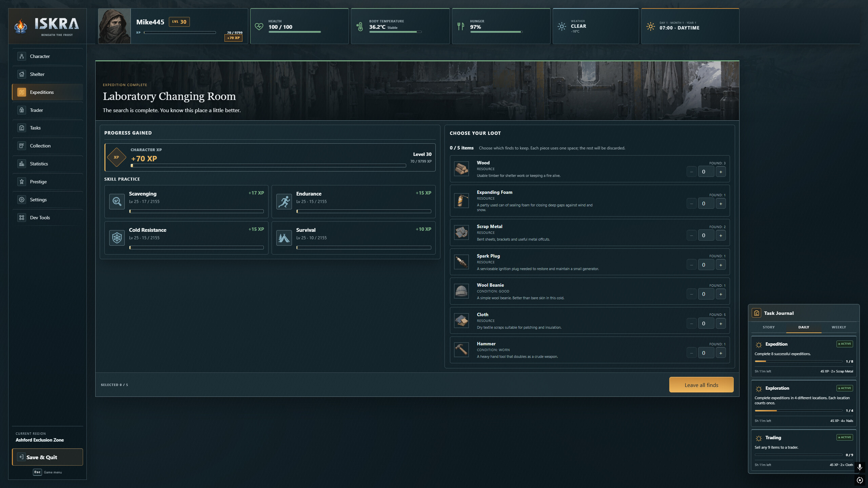Decrease Cloth quantity with minus button
The width and height of the screenshot is (868, 488).
692,324
